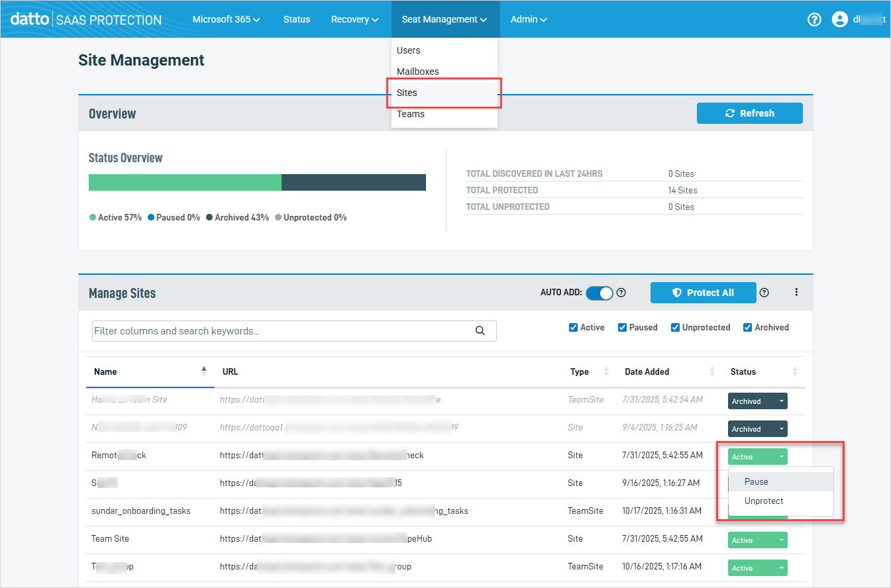Screen dimensions: 891x588
Task: Click the filter columns search input field
Action: point(282,331)
